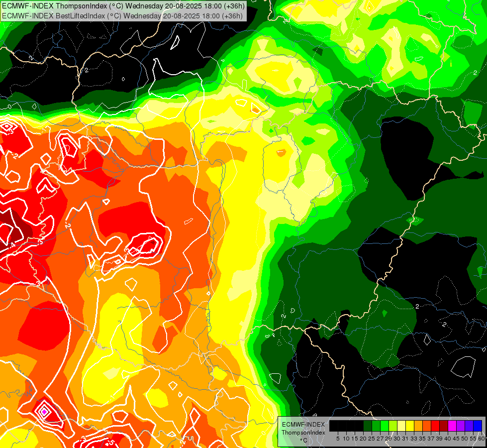Click the medium green 25–27 legend swatch
This screenshot has height=448, width=487.
point(376,426)
